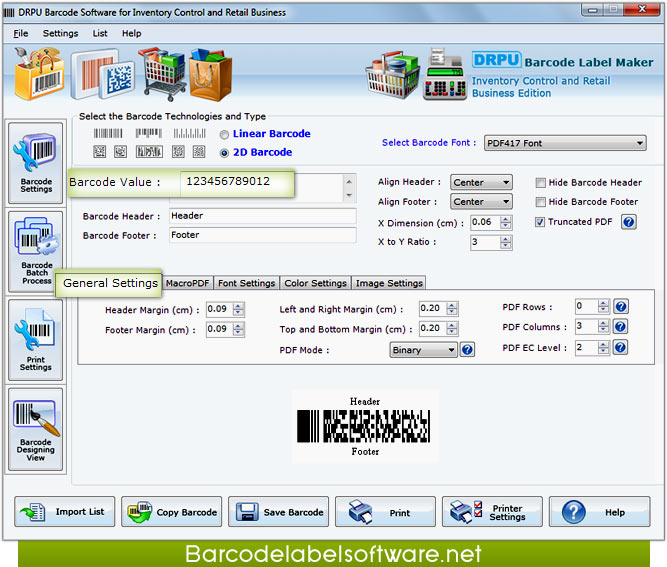Open the Settings menu

click(x=60, y=34)
